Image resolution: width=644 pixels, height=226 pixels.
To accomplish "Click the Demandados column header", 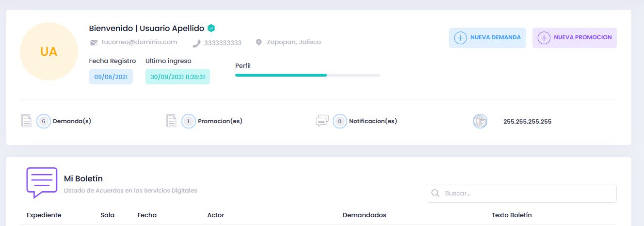I will point(364,215).
